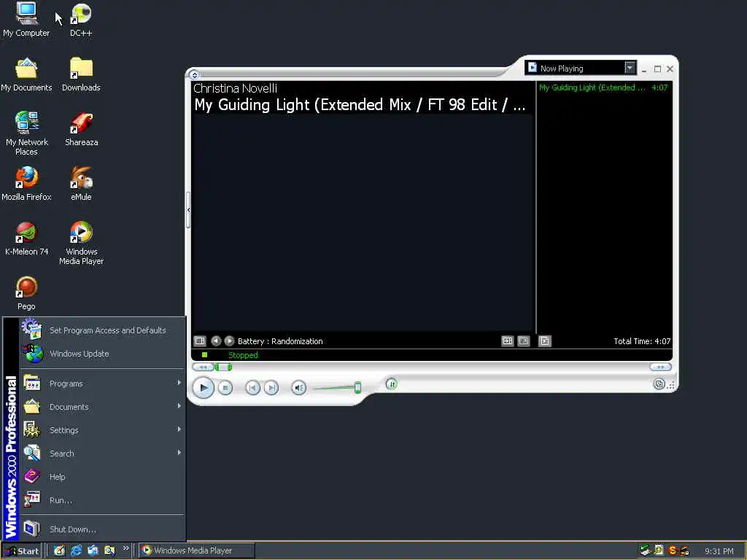Expand quick launch overflow chevron
The width and height of the screenshot is (747, 560).
pos(125,548)
